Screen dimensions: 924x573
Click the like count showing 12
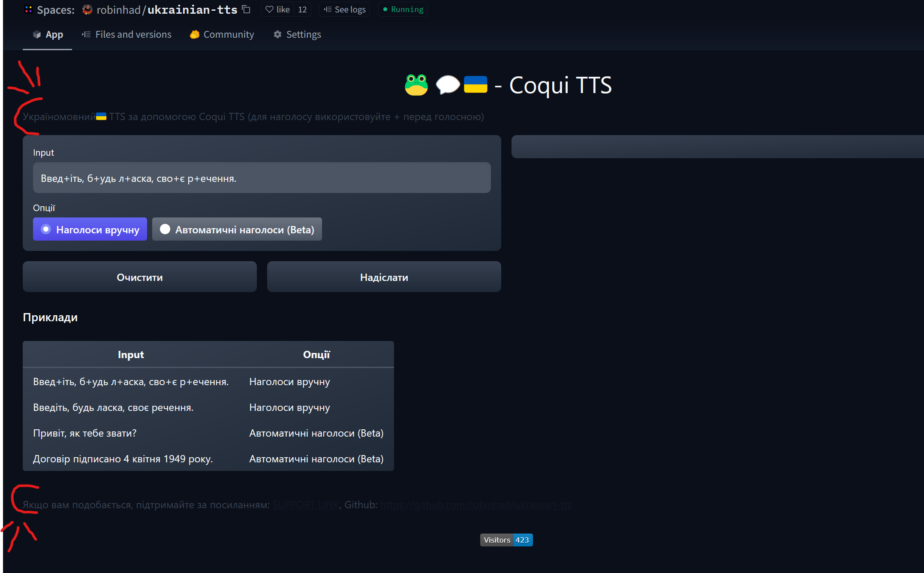[x=302, y=9]
